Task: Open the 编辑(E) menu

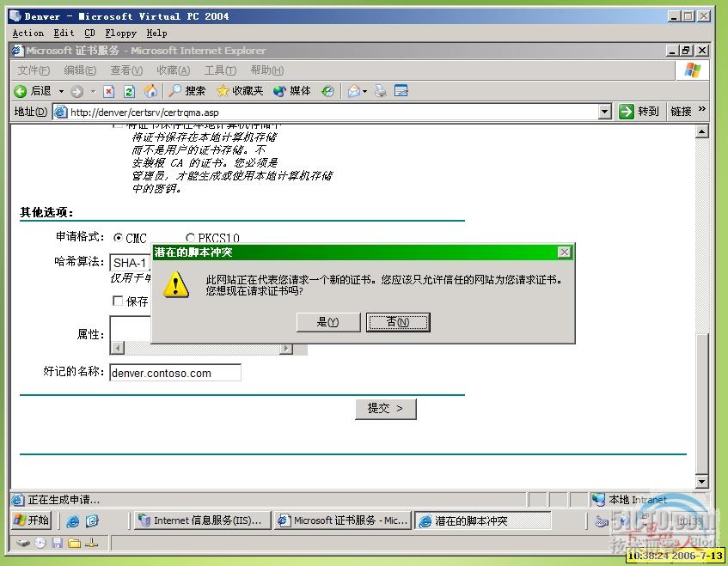Action: point(80,70)
